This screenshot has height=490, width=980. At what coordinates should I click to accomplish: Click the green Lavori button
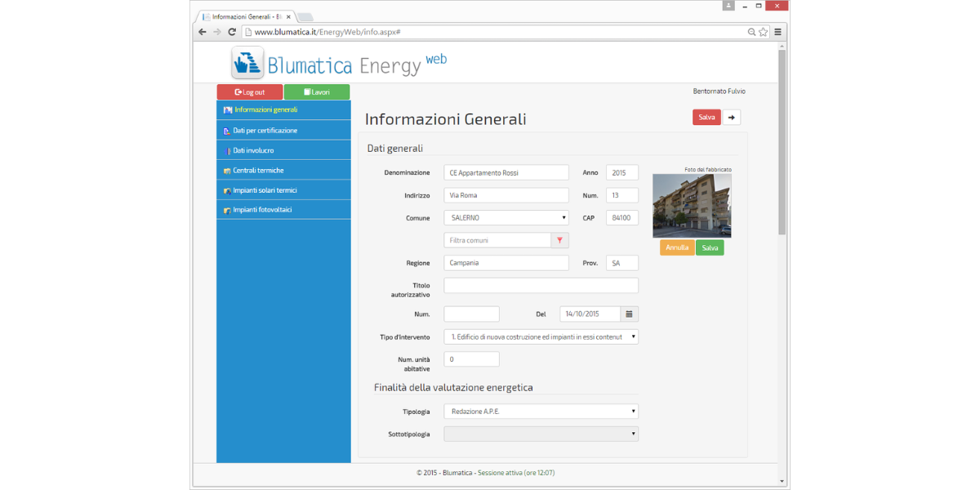[317, 92]
